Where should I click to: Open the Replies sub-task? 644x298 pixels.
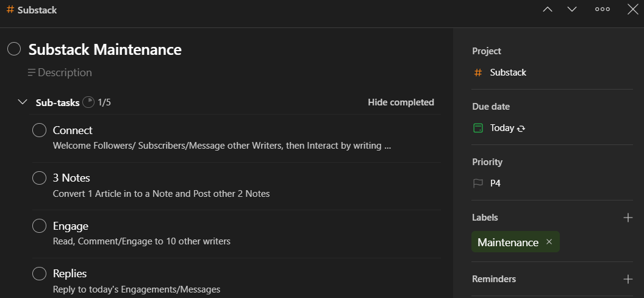pos(70,274)
